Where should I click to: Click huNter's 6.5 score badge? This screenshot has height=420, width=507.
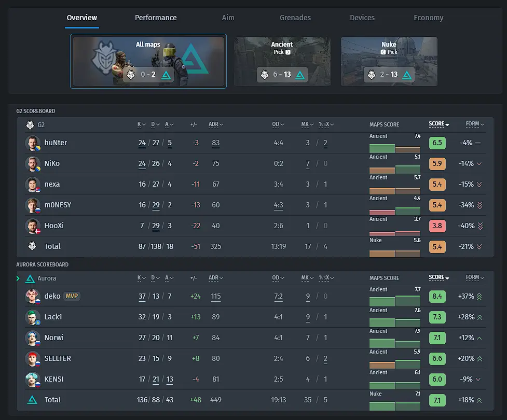click(x=437, y=143)
